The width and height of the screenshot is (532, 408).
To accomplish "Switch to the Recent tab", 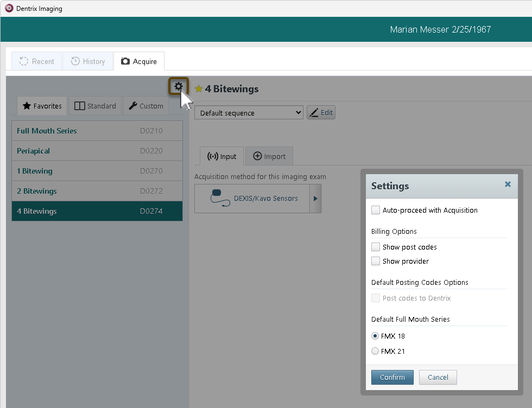I will [x=37, y=61].
